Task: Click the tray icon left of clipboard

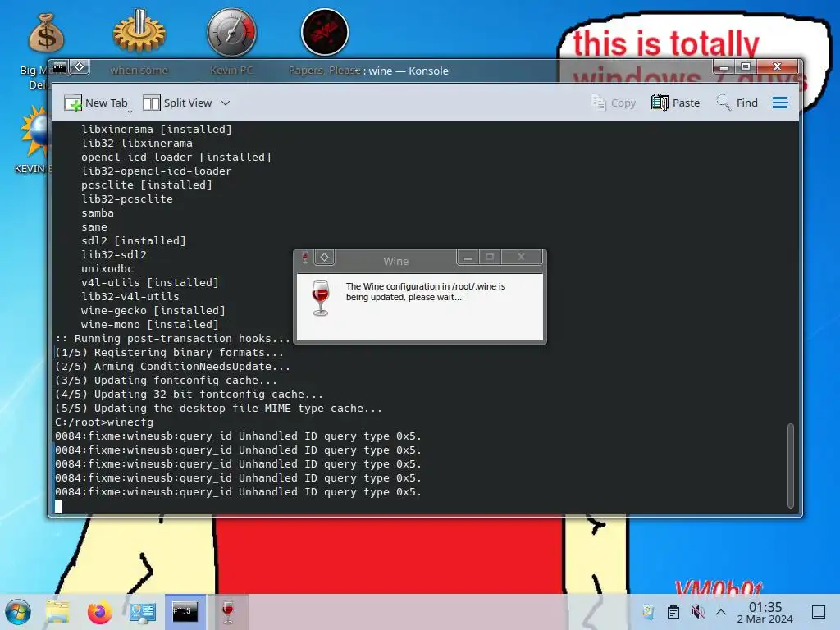Action: point(648,612)
